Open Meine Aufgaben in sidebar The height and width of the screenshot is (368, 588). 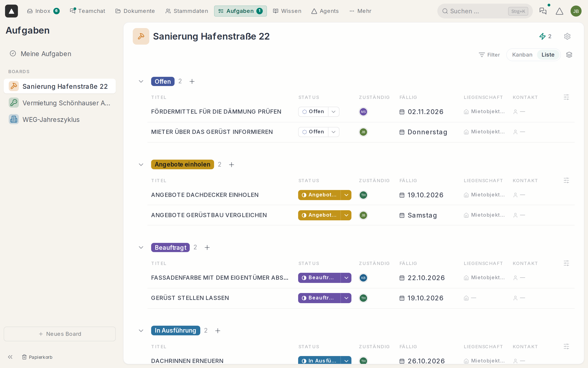(60, 54)
